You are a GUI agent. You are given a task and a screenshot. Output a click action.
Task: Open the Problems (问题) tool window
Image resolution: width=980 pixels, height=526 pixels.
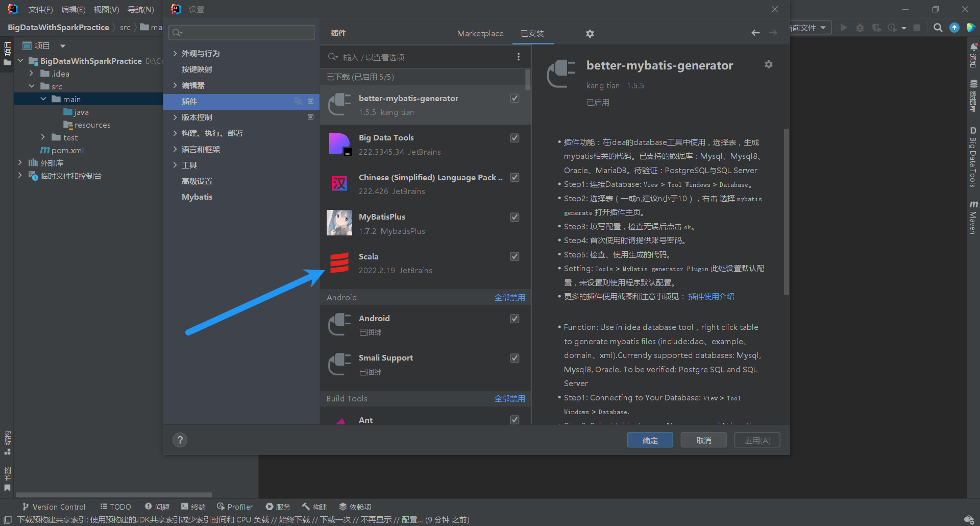pos(157,507)
